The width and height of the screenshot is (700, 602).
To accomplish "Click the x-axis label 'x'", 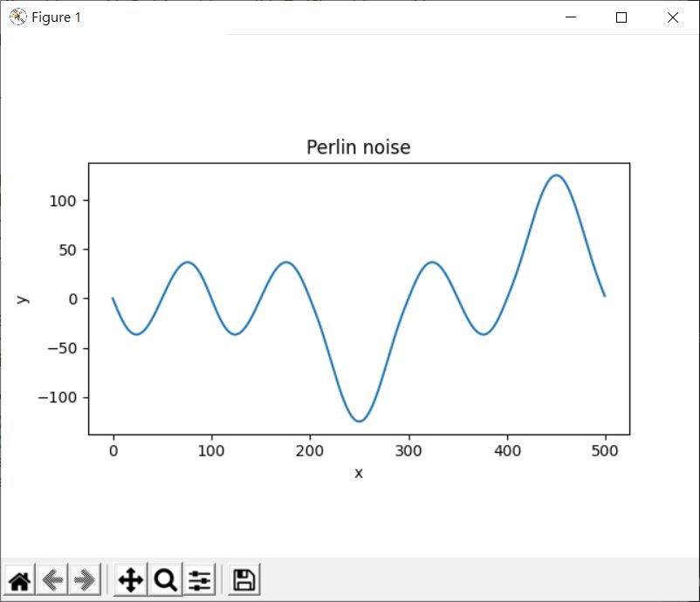I will (359, 473).
